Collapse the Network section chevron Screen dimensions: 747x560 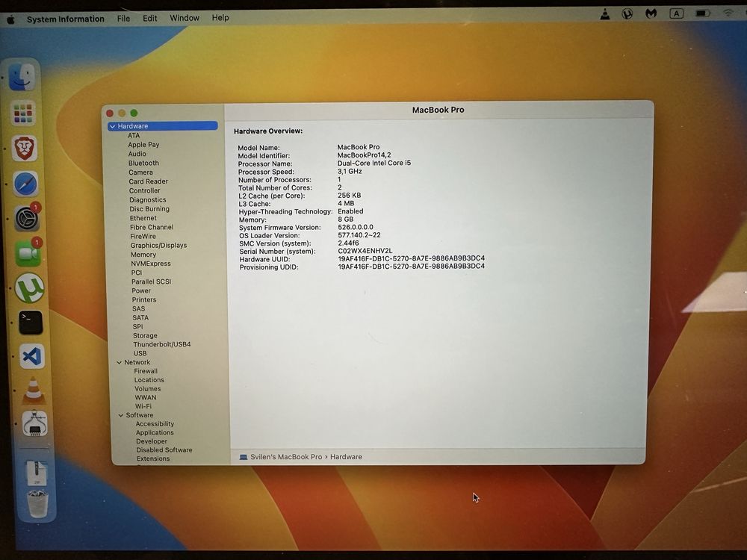(x=119, y=362)
